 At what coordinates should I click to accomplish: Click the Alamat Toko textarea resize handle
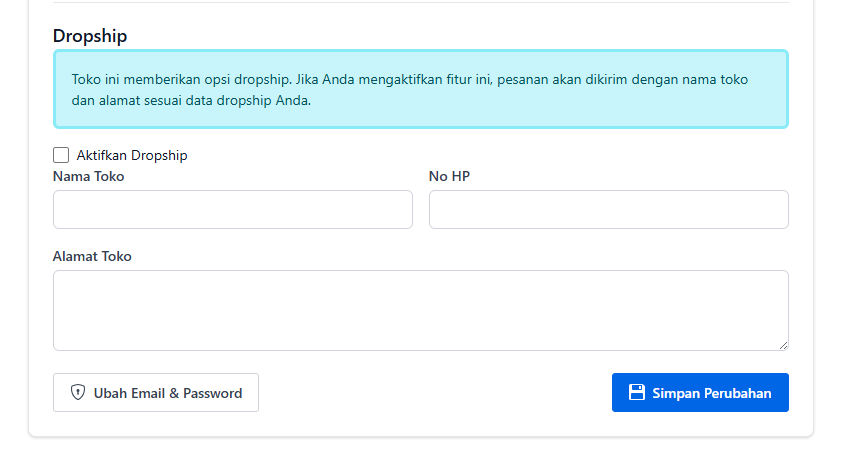[783, 345]
